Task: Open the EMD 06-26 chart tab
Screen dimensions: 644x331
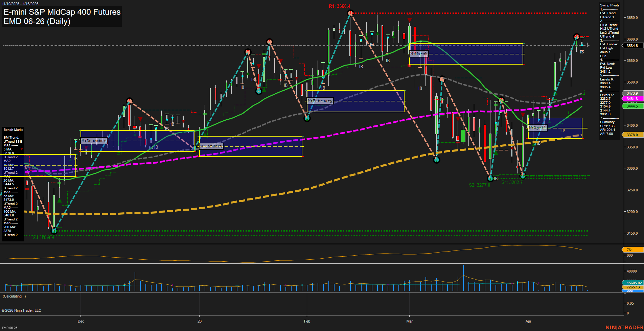Action: pos(9,328)
